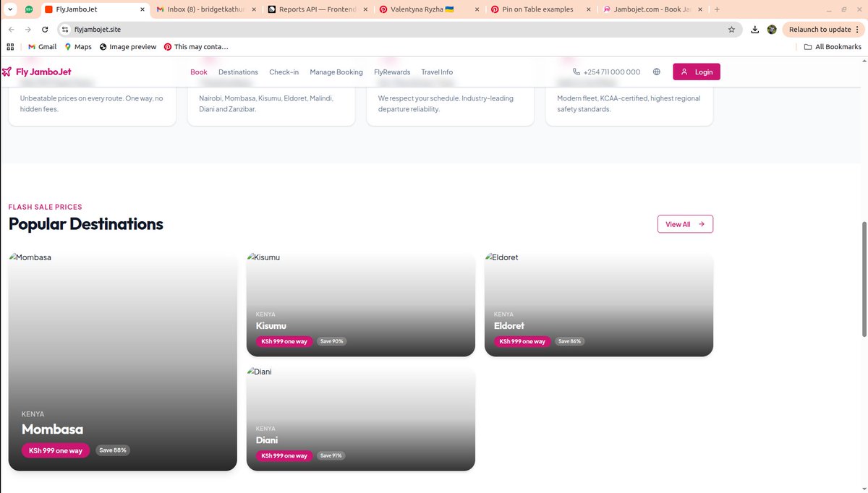Click Mombasa KSh 999 one way badge
The image size is (868, 493).
pyautogui.click(x=56, y=450)
